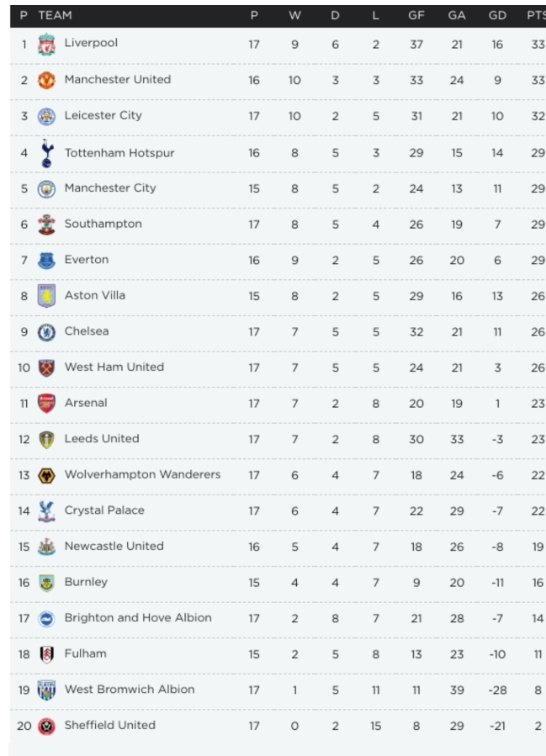Click the Tottenham Hotspur crest icon
The image size is (546, 756).
[x=46, y=152]
